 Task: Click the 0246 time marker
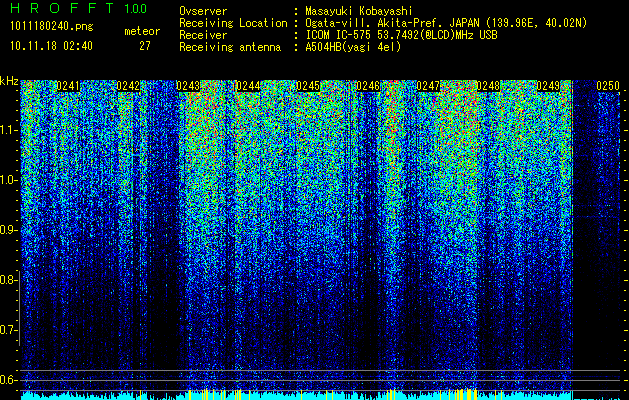(x=368, y=86)
